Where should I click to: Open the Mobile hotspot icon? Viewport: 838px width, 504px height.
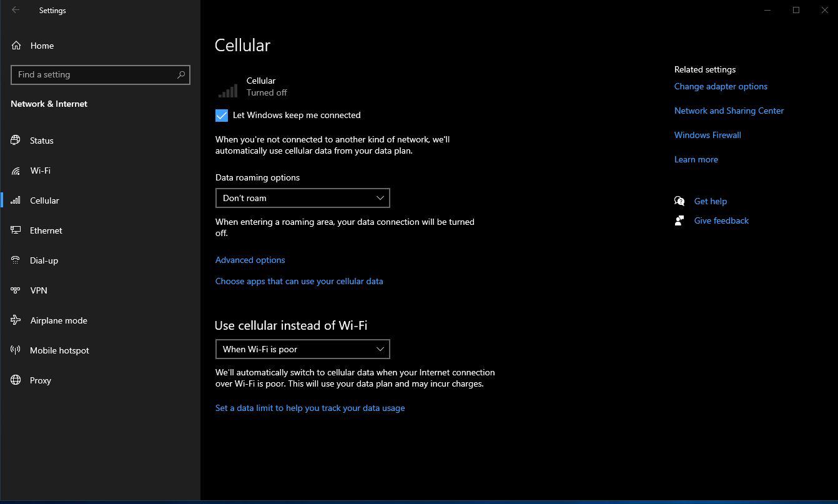[16, 350]
